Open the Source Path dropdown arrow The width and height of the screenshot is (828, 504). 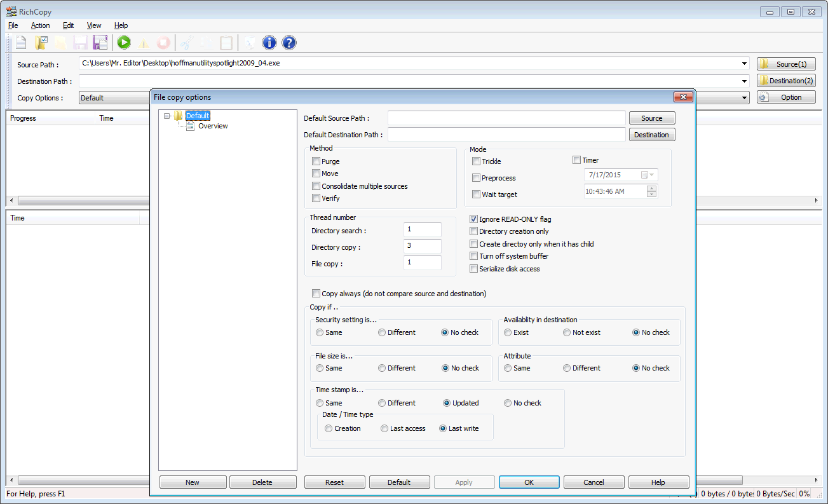tap(745, 64)
